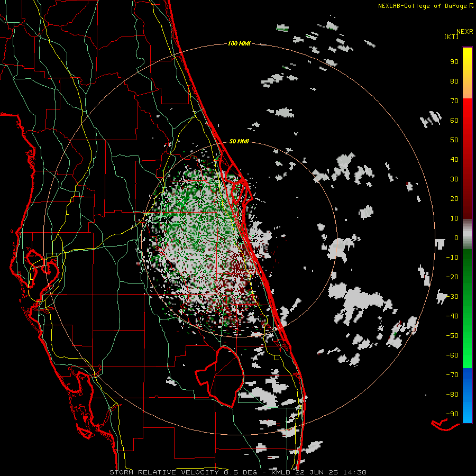The image size is (476, 476).
Task: Click the "100 NMI" range ring label
Action: (239, 44)
